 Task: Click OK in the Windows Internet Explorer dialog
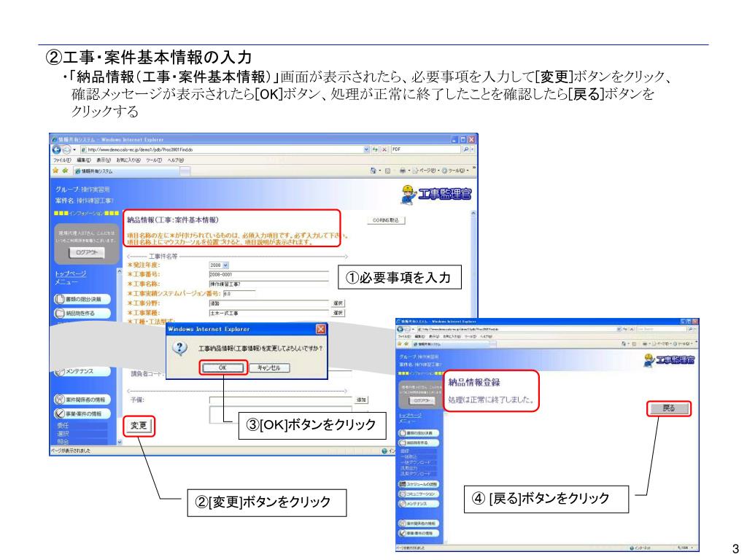222,367
